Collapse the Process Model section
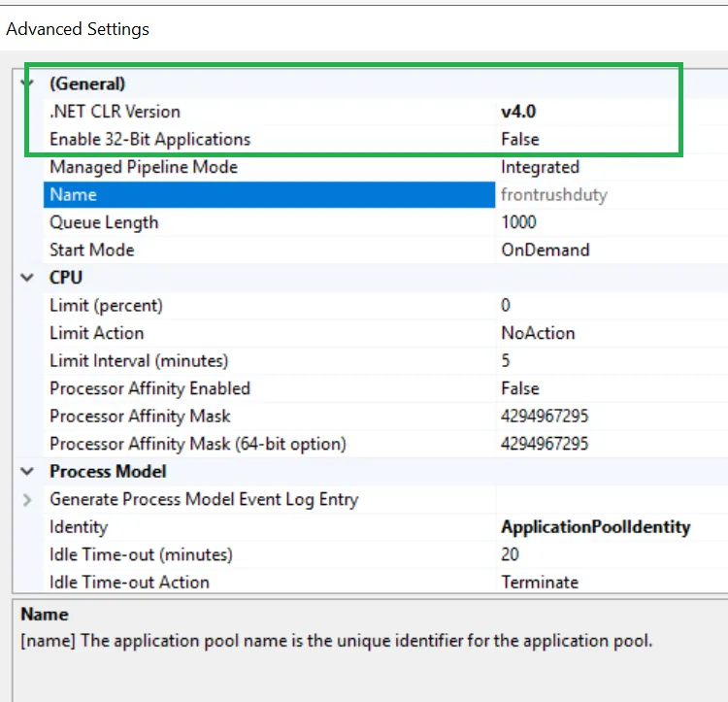 (x=27, y=472)
